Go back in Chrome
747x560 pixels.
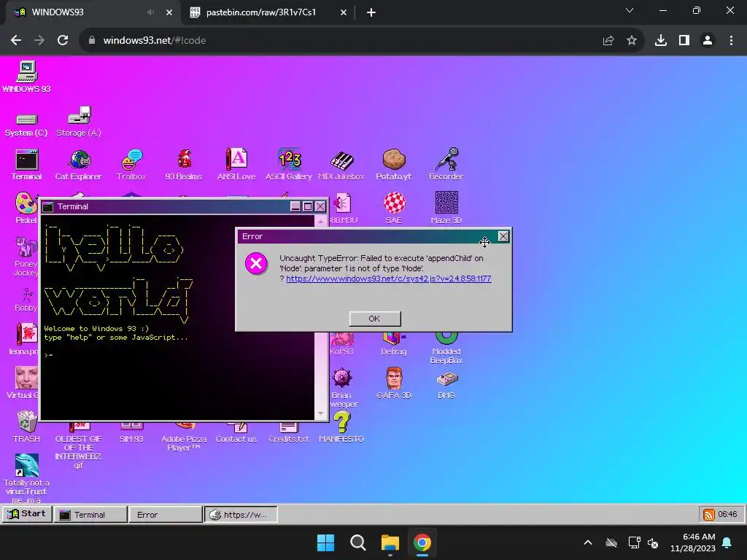pos(16,41)
